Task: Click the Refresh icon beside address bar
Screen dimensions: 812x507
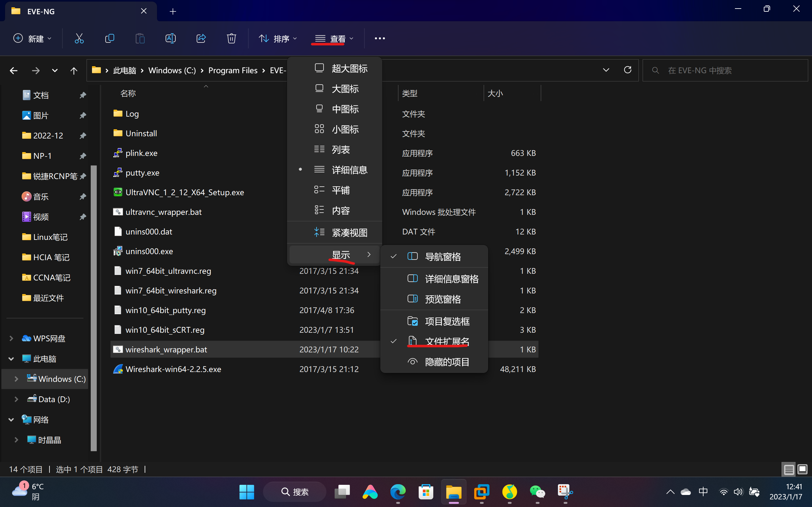Action: [627, 70]
